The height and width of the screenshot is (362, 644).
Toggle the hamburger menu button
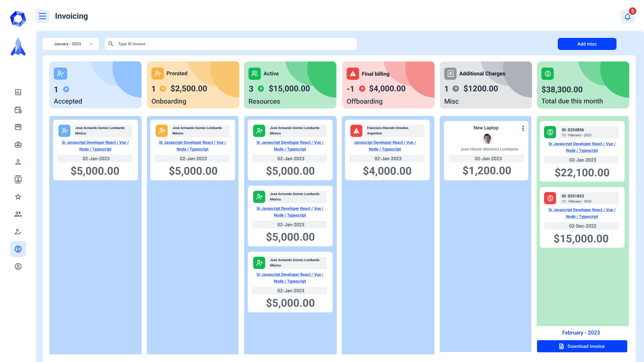43,16
